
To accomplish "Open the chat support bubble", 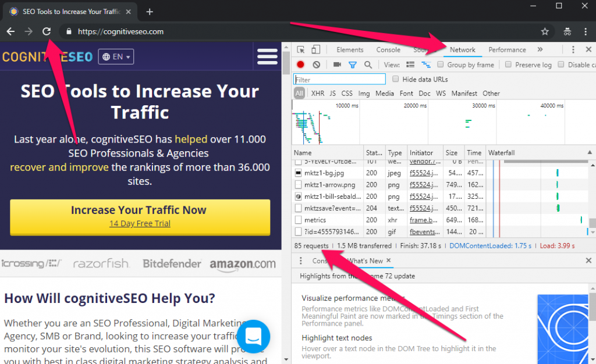I will (x=253, y=336).
